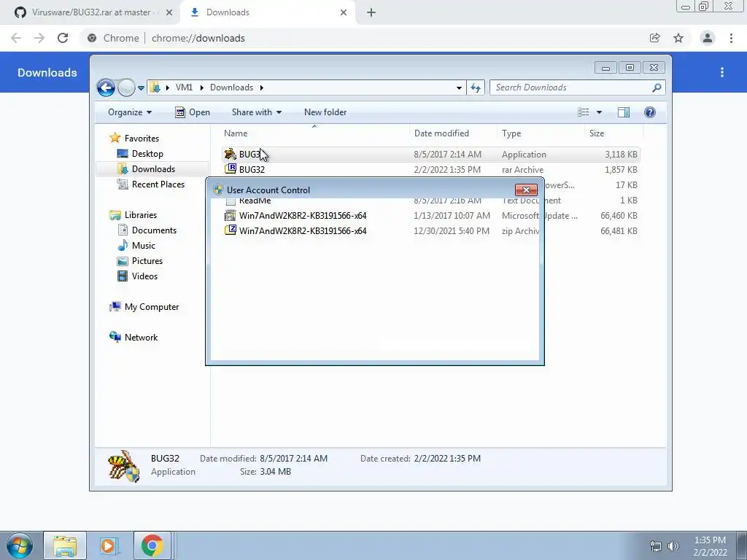The width and height of the screenshot is (747, 560).
Task: Open a new Chrome tab
Action: 371,12
